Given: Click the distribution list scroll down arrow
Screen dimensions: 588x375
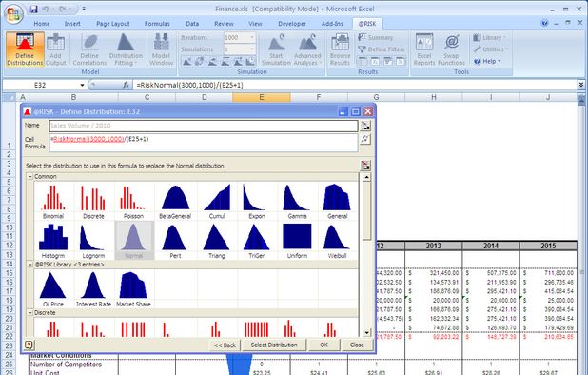Looking at the screenshot, I should pyautogui.click(x=366, y=332).
